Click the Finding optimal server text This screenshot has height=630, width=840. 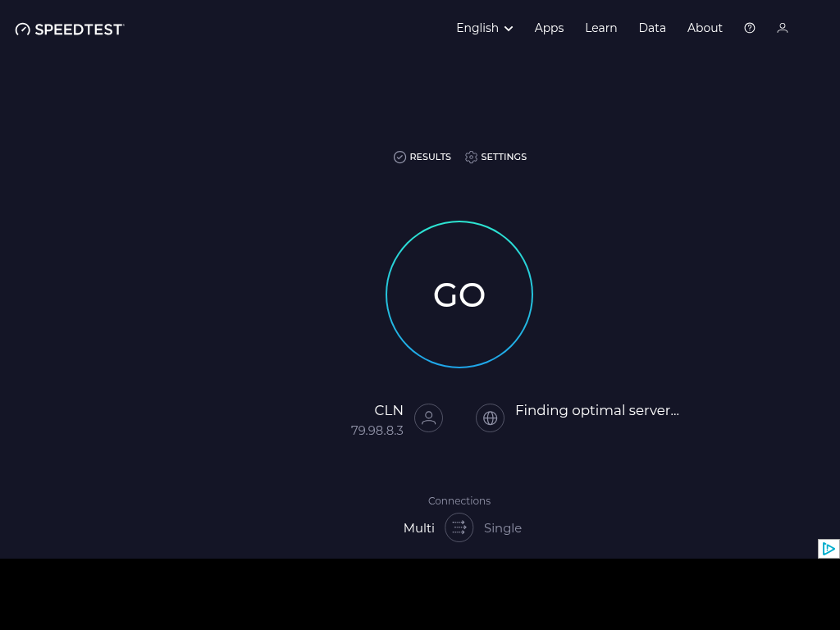pyautogui.click(x=596, y=410)
